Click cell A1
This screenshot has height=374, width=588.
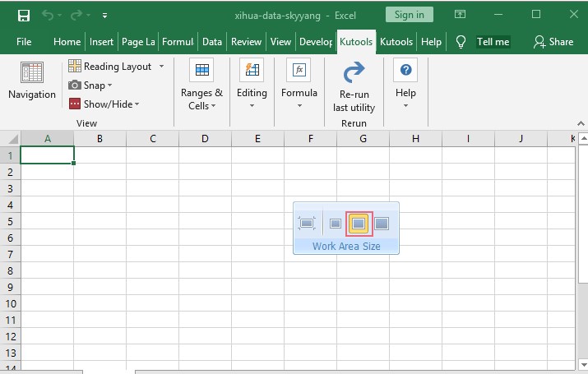pyautogui.click(x=47, y=155)
